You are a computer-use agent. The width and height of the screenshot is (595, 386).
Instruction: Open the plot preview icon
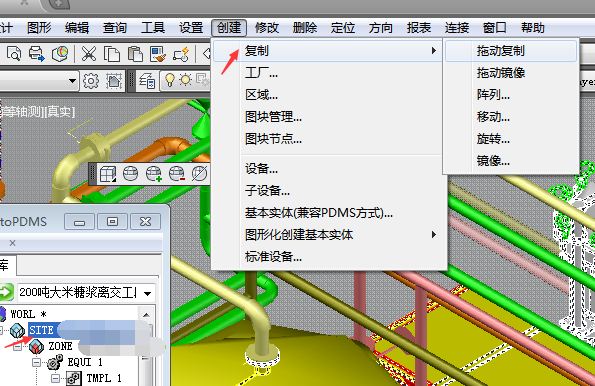14,54
